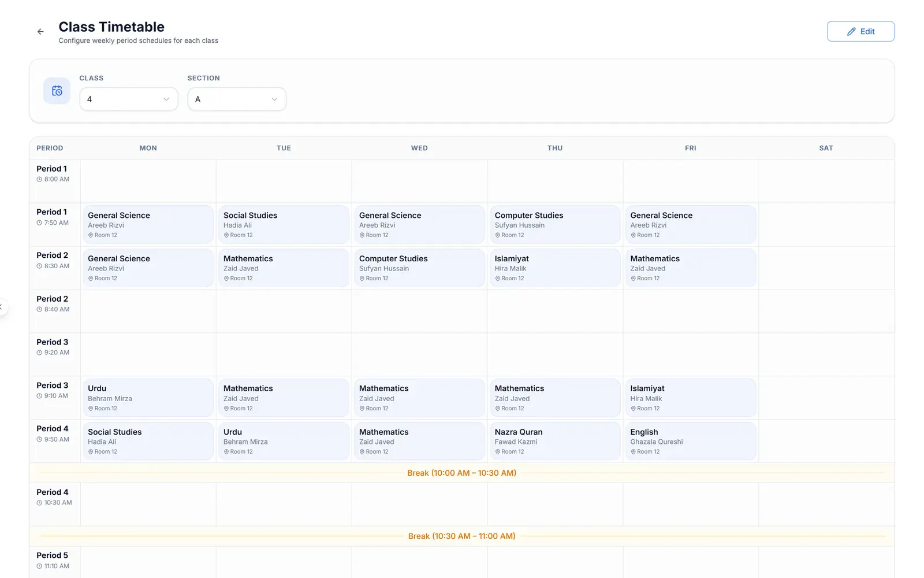Select Monday 9:50 AM Social Studies card

(148, 442)
